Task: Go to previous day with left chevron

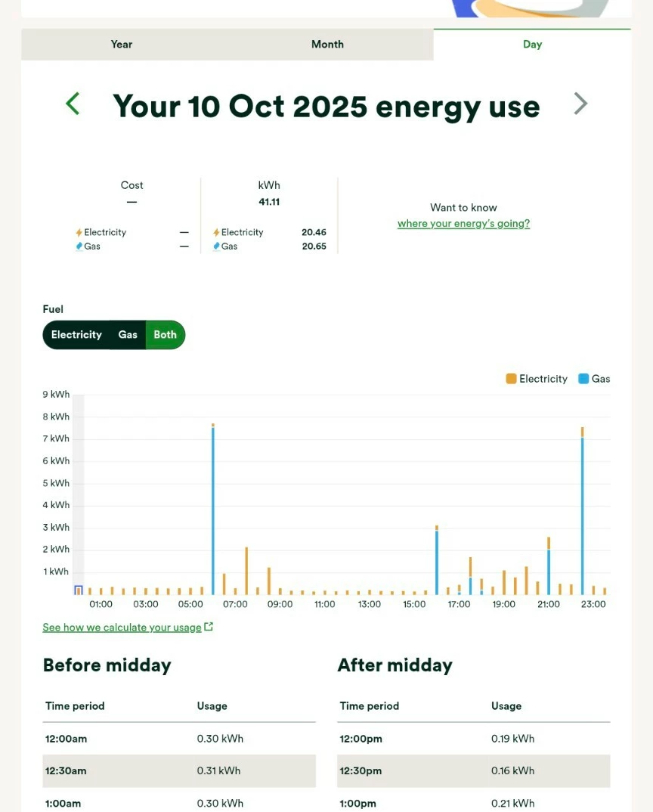Action: (73, 104)
